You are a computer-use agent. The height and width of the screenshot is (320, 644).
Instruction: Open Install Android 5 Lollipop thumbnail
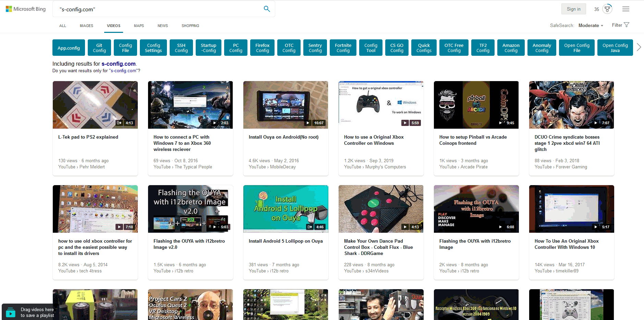click(286, 209)
